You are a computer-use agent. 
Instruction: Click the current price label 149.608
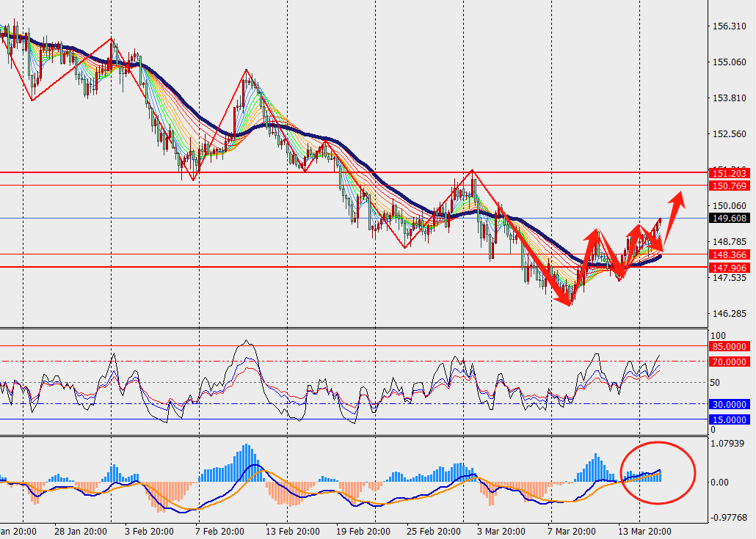click(729, 218)
